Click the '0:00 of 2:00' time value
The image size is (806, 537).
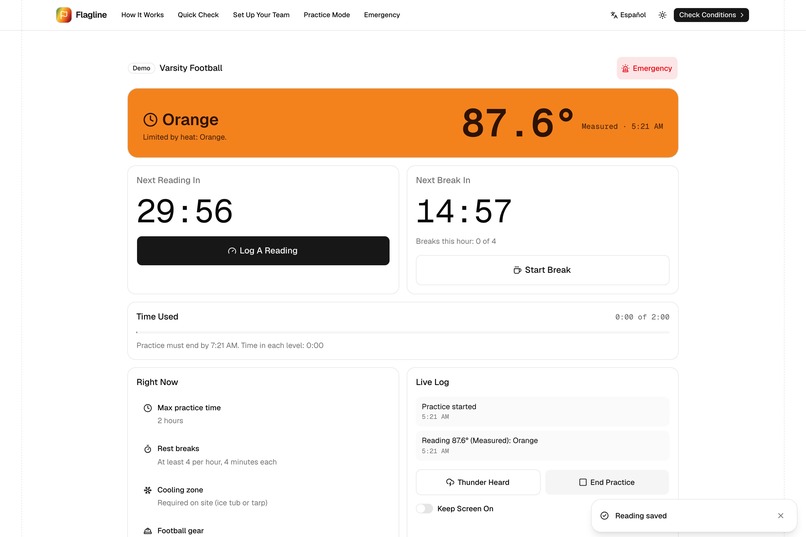coord(642,317)
